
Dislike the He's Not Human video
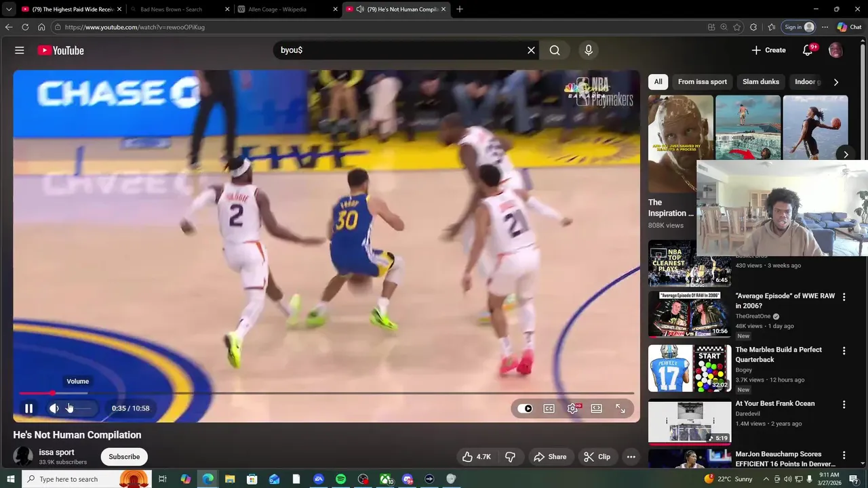(x=510, y=457)
